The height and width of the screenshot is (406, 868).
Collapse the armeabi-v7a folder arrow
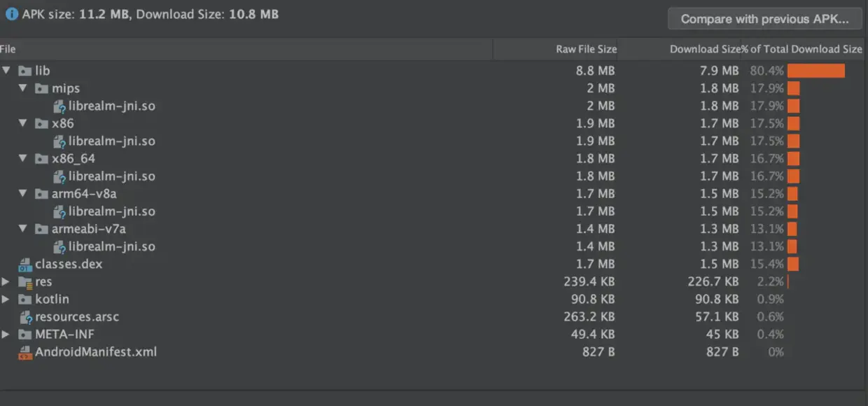pyautogui.click(x=23, y=229)
